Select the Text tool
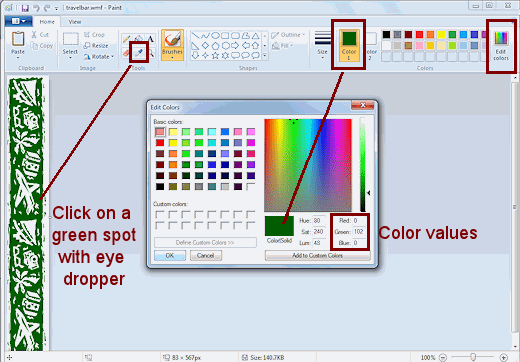The width and height of the screenshot is (520, 362). 151,39
